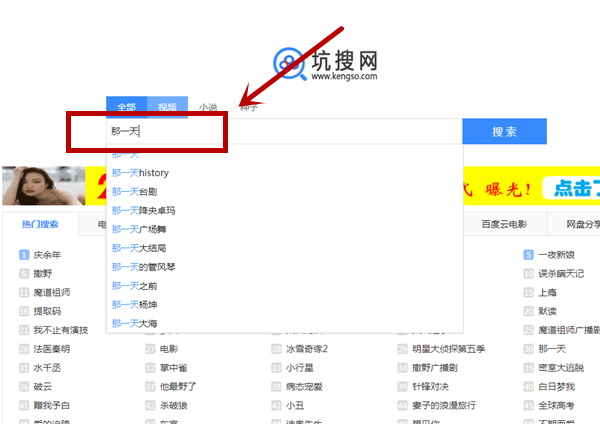Viewport: 600px width, 424px height.
Task: Switch to the 小说 search tab
Action: point(208,107)
